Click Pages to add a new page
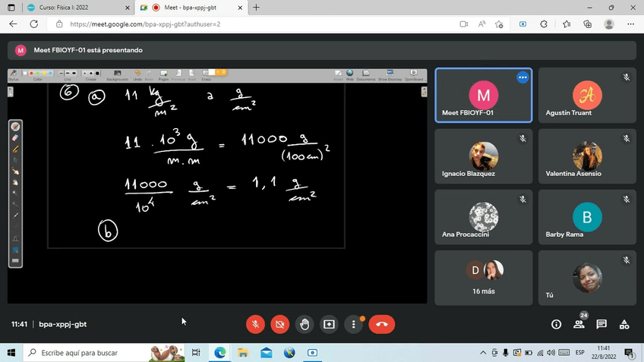The width and height of the screenshot is (644, 362). coord(163,75)
